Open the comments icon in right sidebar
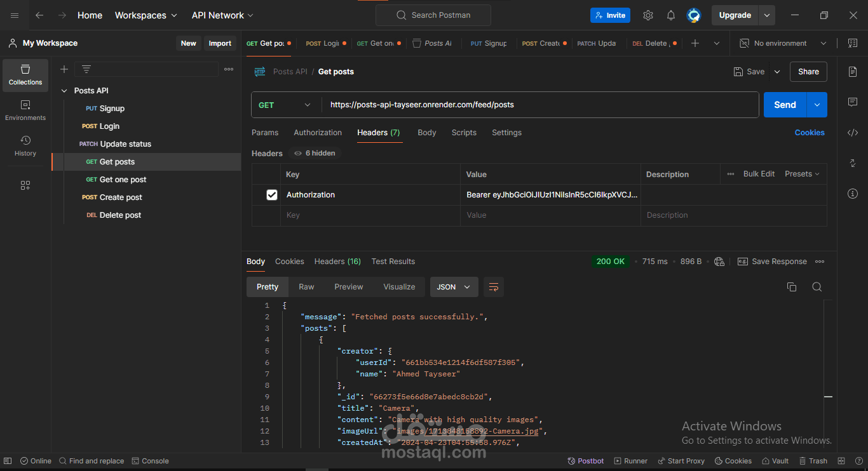This screenshot has height=471, width=868. pyautogui.click(x=853, y=102)
